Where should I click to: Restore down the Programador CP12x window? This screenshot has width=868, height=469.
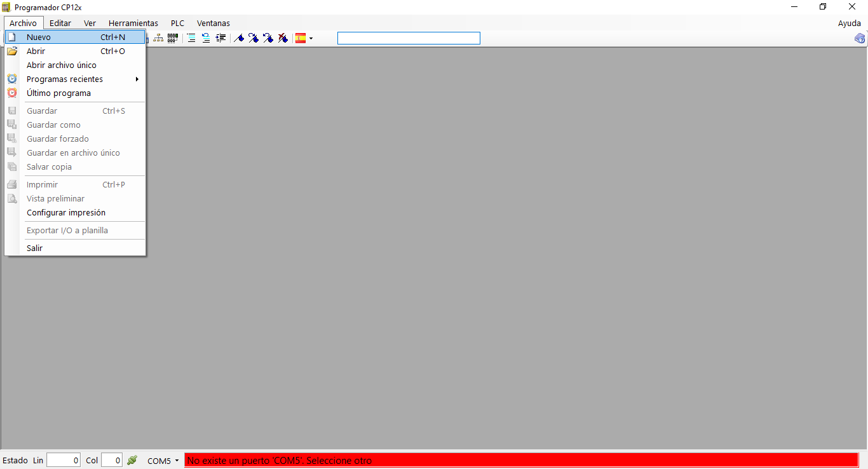pos(823,7)
